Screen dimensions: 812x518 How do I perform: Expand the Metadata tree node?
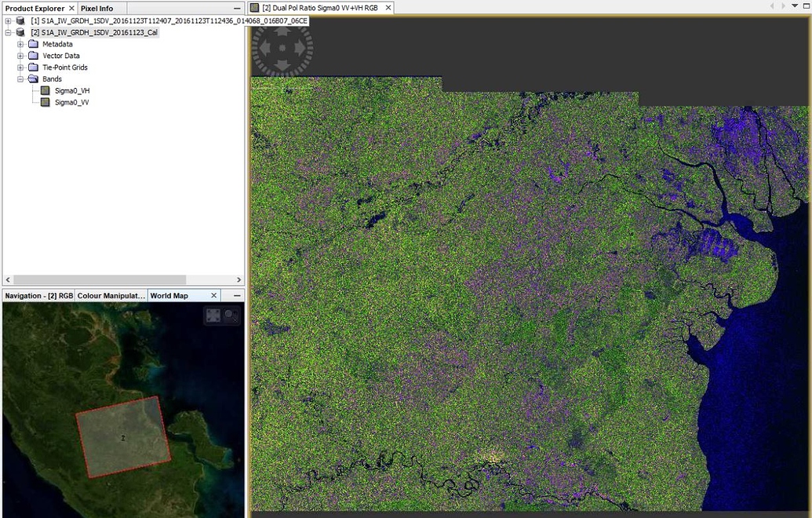click(x=22, y=44)
